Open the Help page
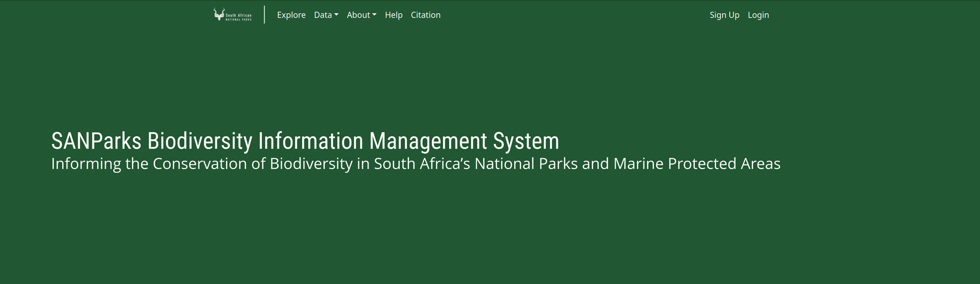 click(394, 15)
